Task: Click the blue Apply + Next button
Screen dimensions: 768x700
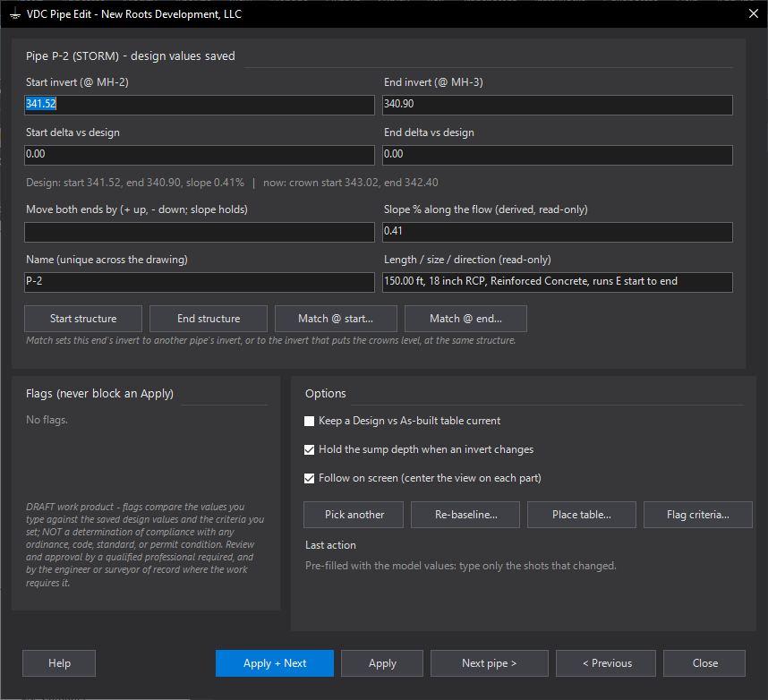Action: pos(275,663)
